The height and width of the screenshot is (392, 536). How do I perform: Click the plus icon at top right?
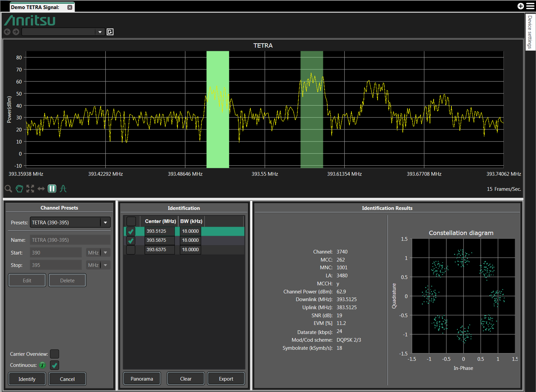point(521,6)
